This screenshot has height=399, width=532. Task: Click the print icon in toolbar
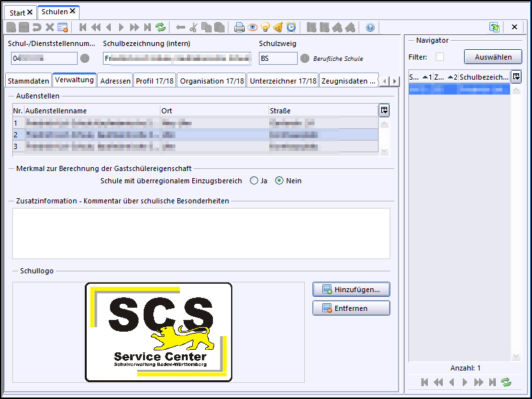[x=239, y=27]
